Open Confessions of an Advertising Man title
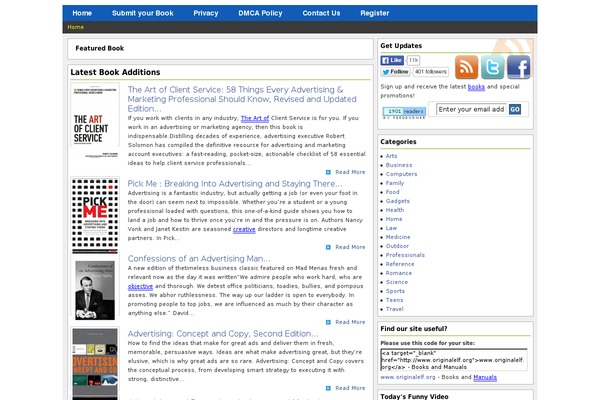 coord(199,258)
